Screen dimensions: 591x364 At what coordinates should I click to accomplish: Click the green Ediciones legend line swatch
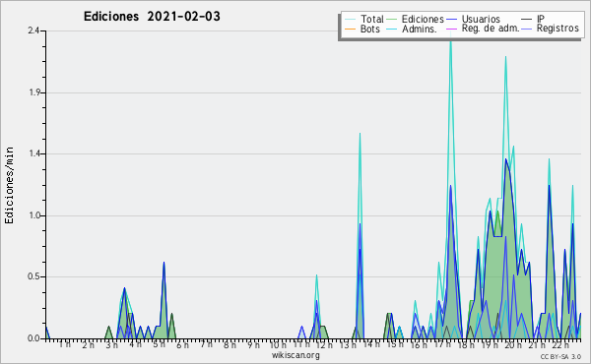coord(392,20)
